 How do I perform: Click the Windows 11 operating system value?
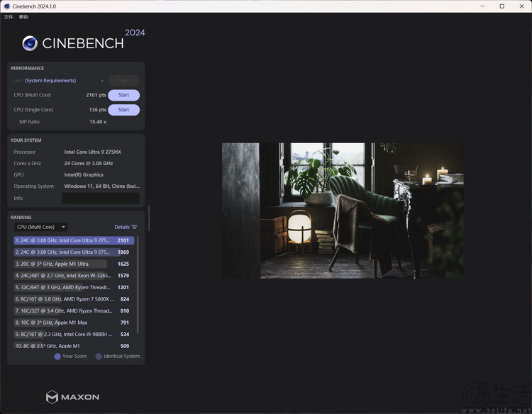tap(101, 186)
